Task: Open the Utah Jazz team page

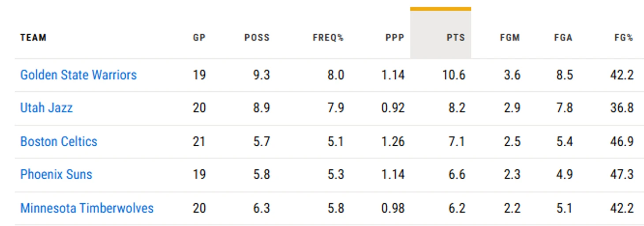Action: click(x=46, y=108)
